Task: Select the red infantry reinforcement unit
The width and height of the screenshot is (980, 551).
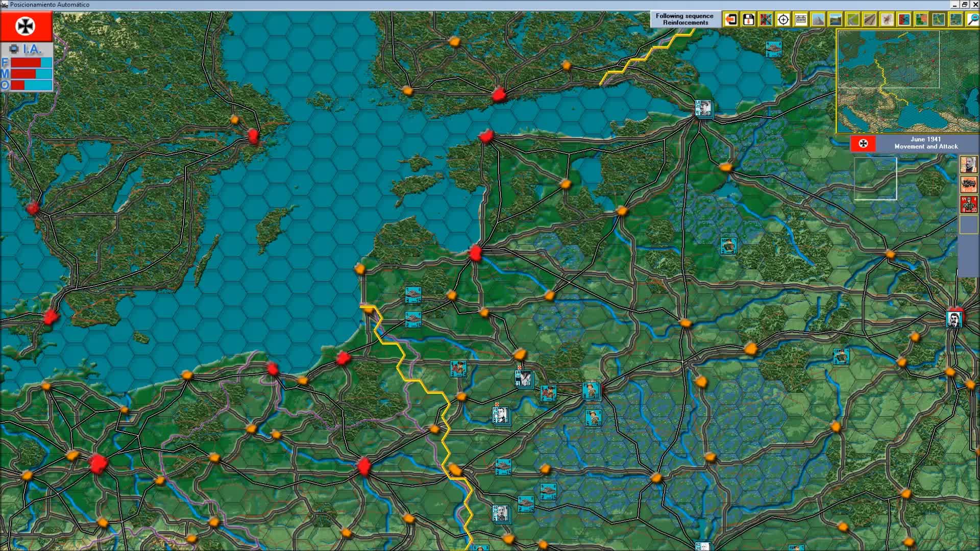Action: [x=968, y=204]
